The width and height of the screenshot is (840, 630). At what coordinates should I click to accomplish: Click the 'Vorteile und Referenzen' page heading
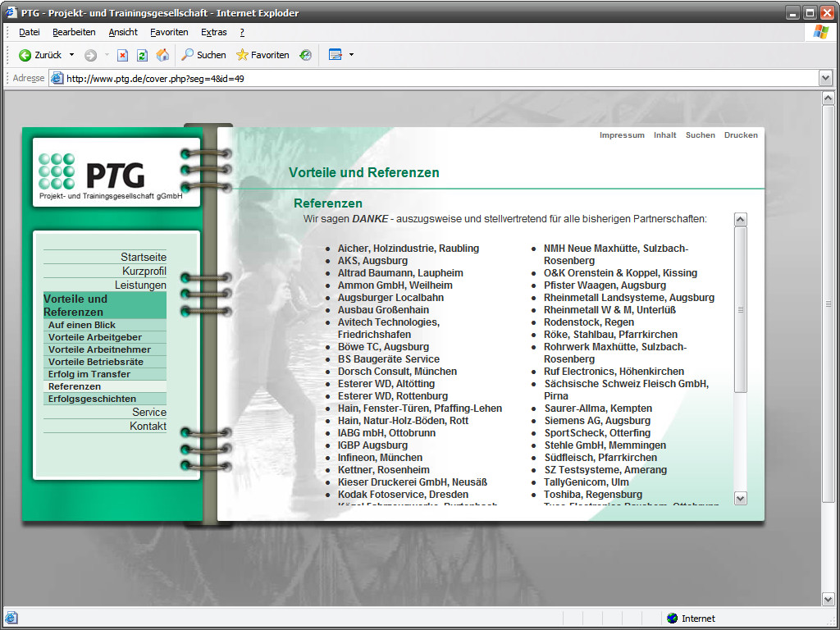pos(363,172)
